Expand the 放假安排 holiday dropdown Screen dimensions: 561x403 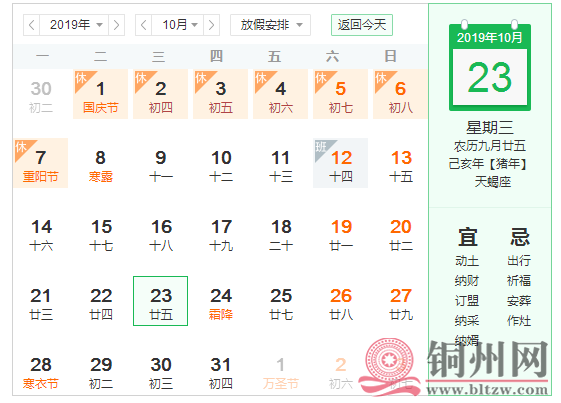(270, 25)
